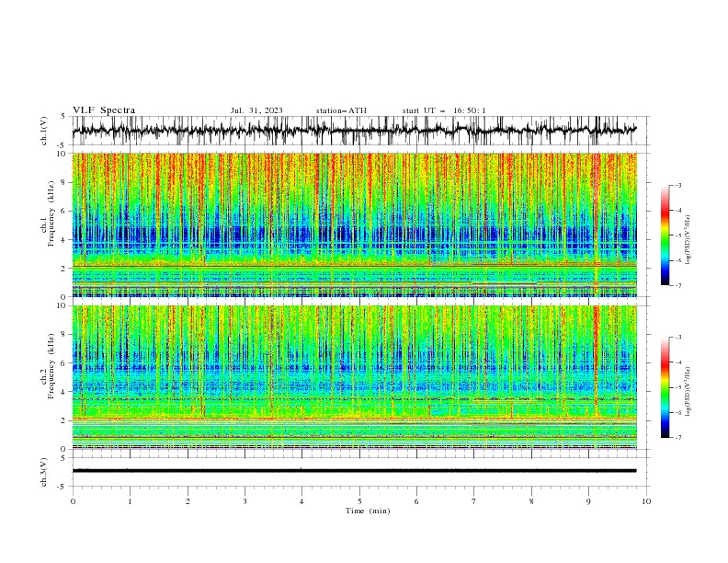Click the "6" kHz tick of the ch.2 spectrogram
The height and width of the screenshot is (563, 728).
[x=64, y=363]
